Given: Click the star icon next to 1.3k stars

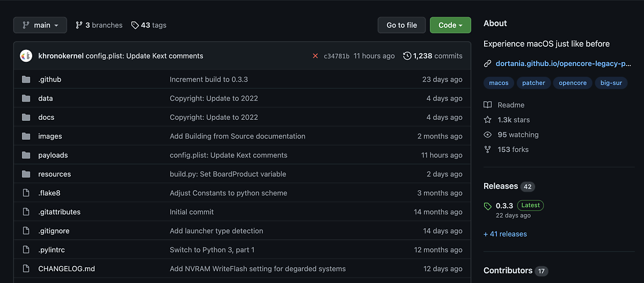Looking at the screenshot, I should click(487, 120).
